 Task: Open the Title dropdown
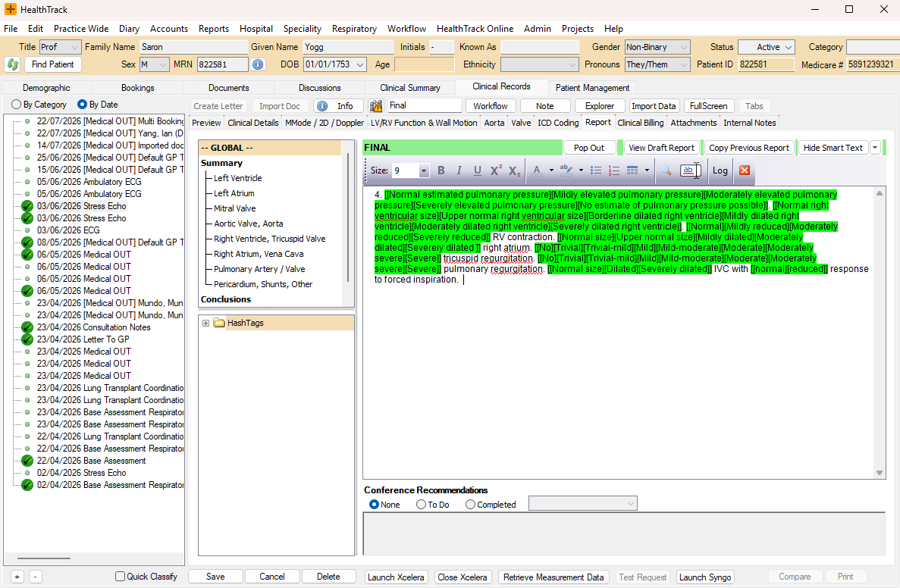pyautogui.click(x=74, y=47)
